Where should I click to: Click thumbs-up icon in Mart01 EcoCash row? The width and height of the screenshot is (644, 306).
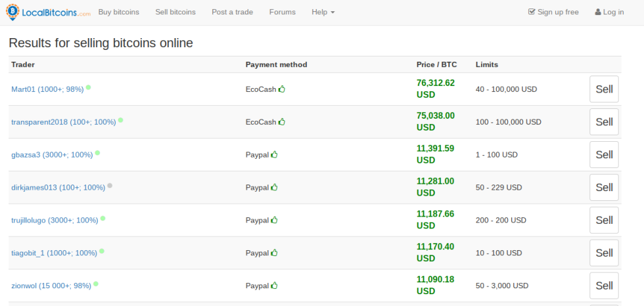[x=282, y=89]
